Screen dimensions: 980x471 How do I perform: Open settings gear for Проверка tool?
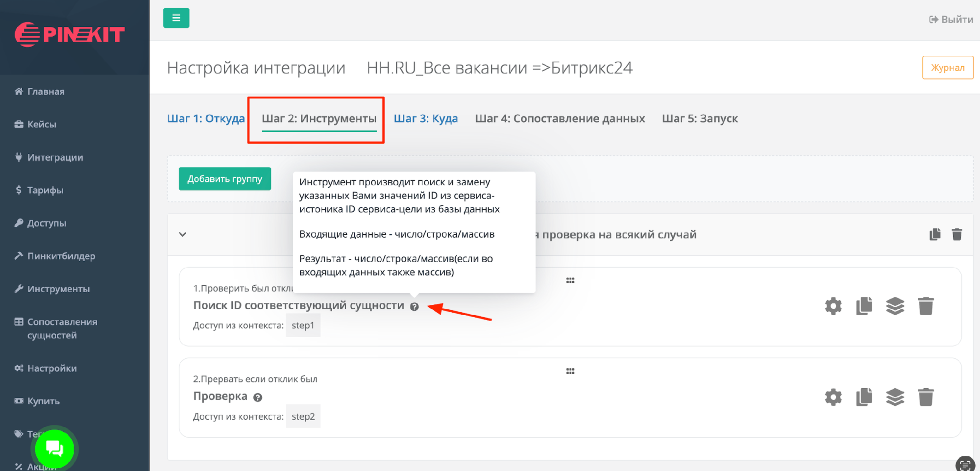pyautogui.click(x=833, y=397)
